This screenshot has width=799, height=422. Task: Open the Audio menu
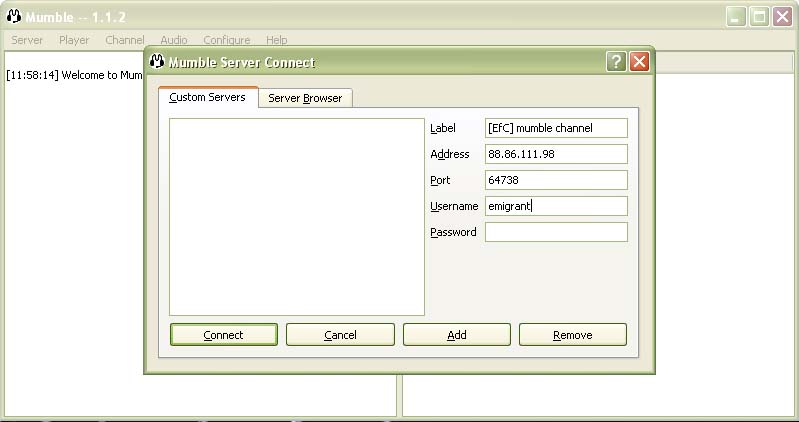(174, 40)
